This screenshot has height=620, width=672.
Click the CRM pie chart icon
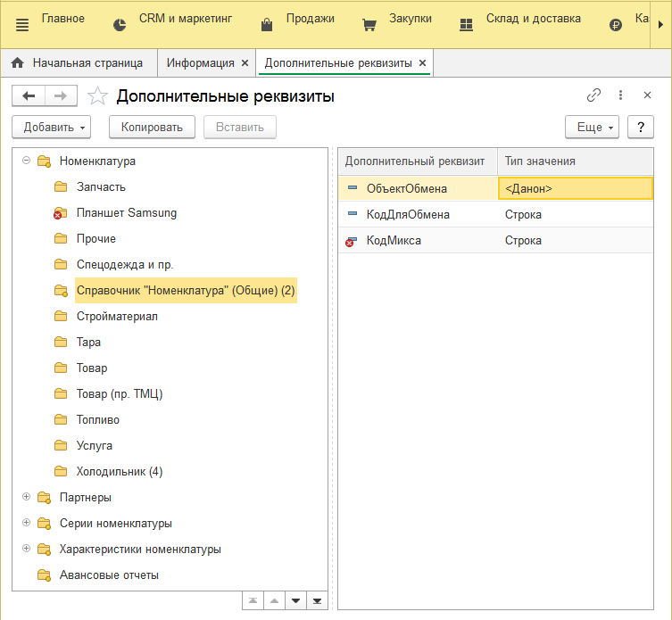[x=120, y=25]
